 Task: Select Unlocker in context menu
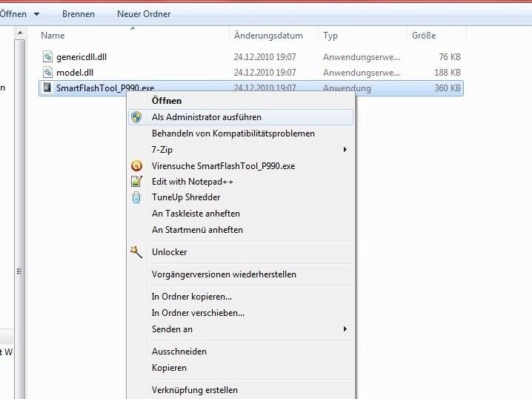241,252
